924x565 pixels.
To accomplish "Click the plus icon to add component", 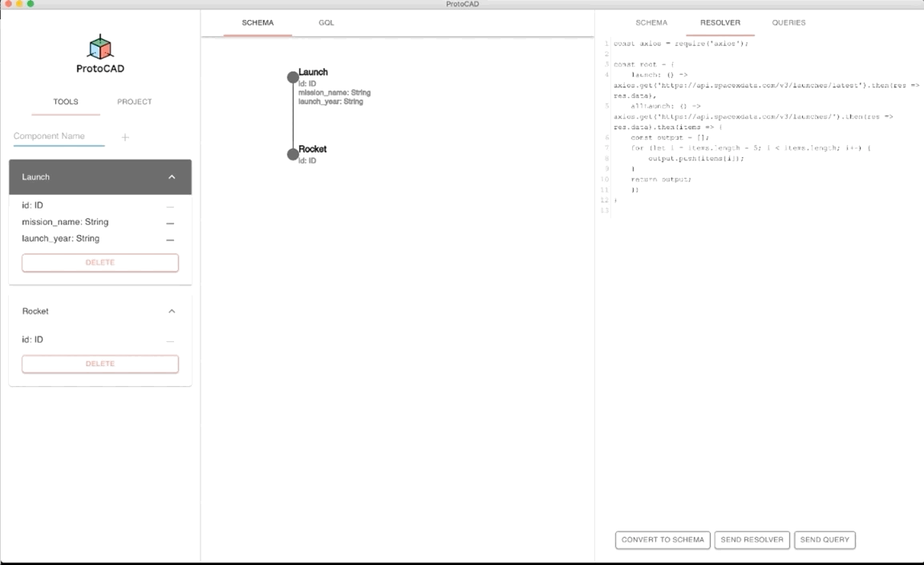I will (x=125, y=137).
